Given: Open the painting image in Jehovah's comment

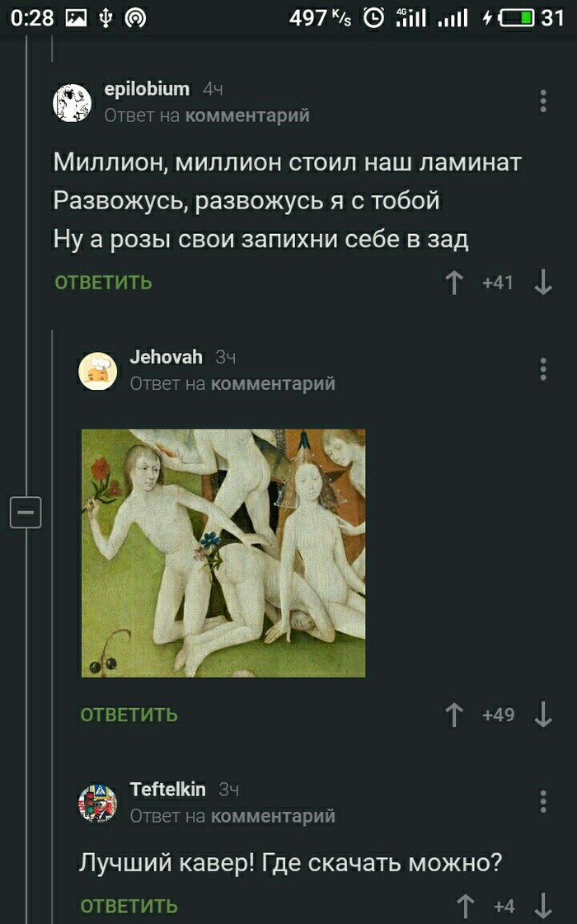Looking at the screenshot, I should tap(223, 553).
